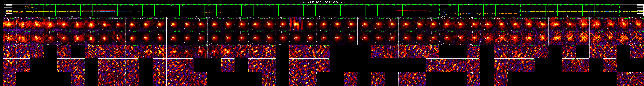Open the 00:11:40 image in 50.0-100.0 keV row
This screenshot has height=86, width=644.
pyautogui.click(x=78, y=79)
